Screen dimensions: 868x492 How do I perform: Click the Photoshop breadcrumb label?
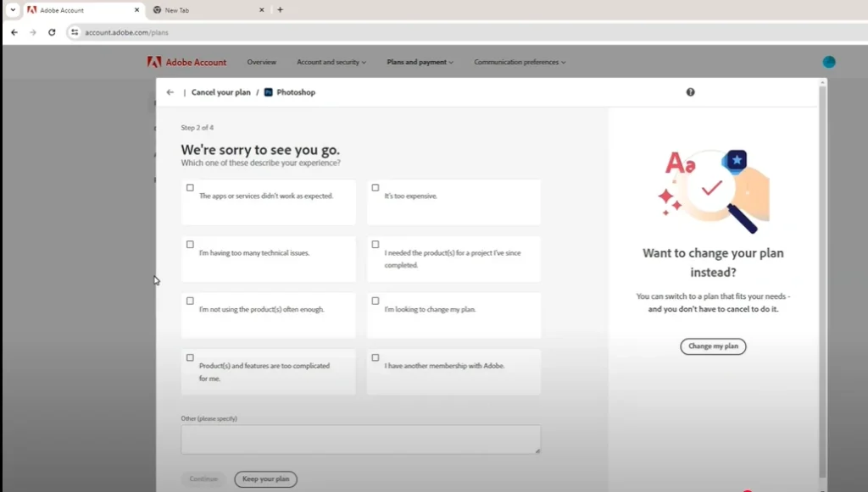tap(296, 92)
